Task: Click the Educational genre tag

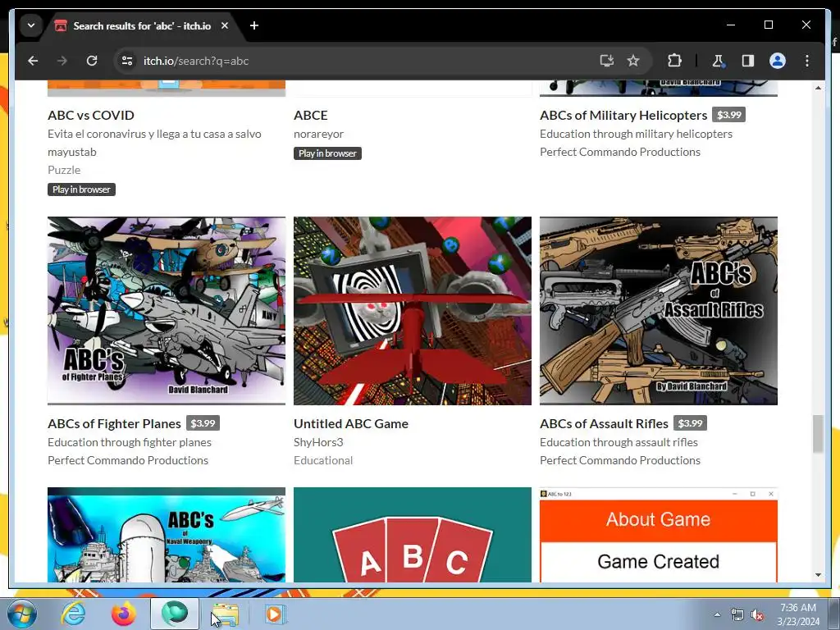Action: (323, 460)
